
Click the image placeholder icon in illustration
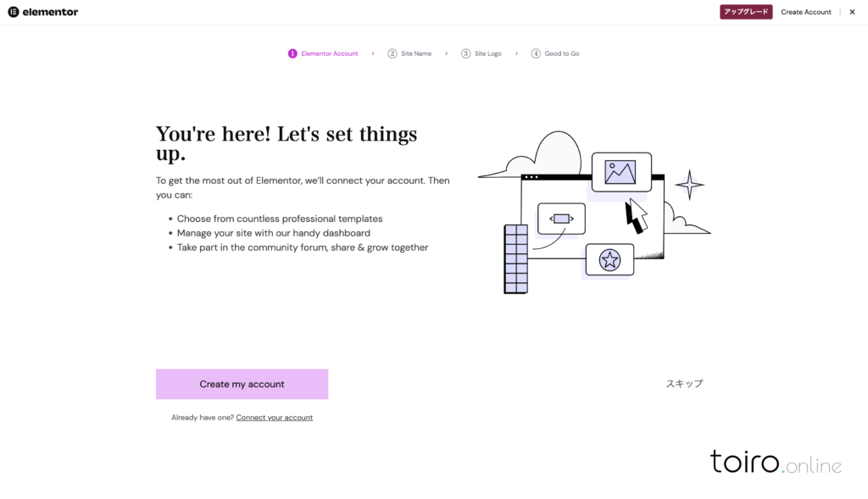pyautogui.click(x=620, y=172)
